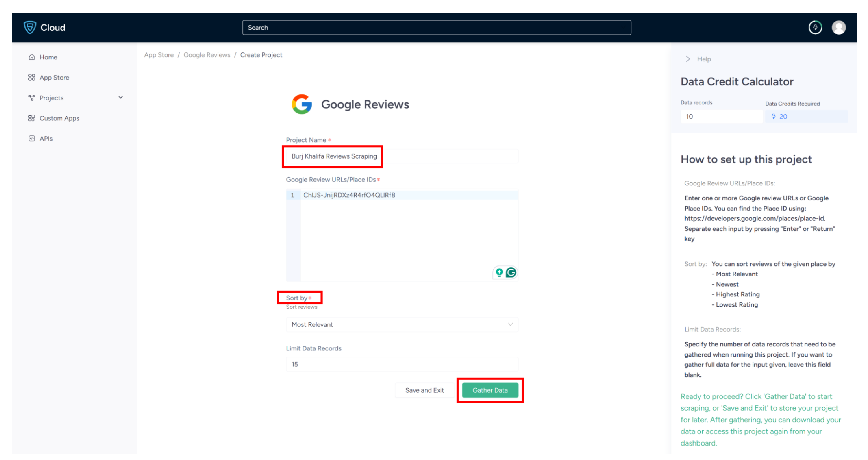Click the Data Credit Calculator heading
The width and height of the screenshot is (868, 460).
pos(737,82)
